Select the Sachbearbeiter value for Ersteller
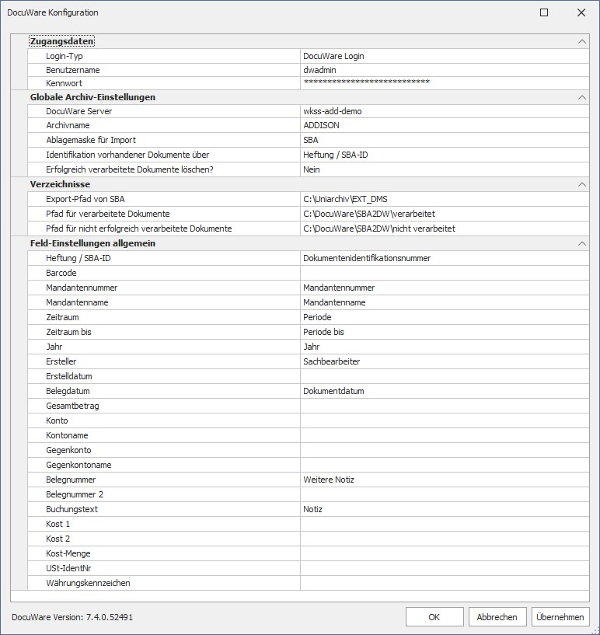Image resolution: width=600 pixels, height=635 pixels. coord(445,362)
